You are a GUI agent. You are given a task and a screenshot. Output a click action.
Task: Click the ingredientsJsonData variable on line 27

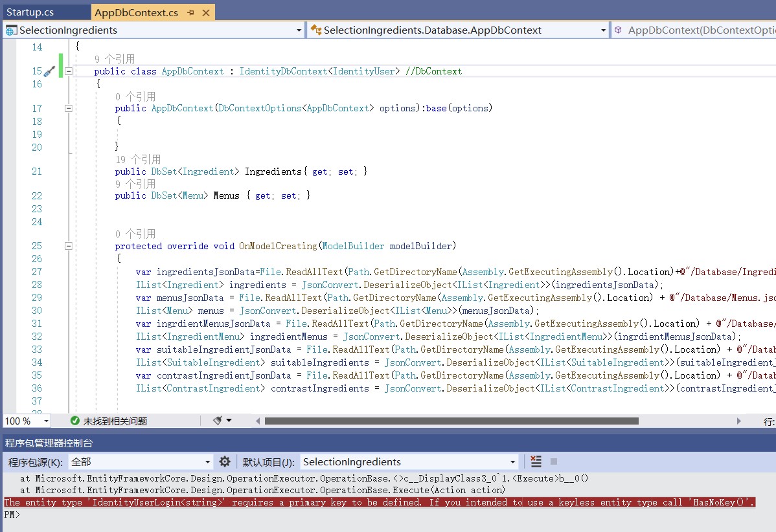(205, 271)
